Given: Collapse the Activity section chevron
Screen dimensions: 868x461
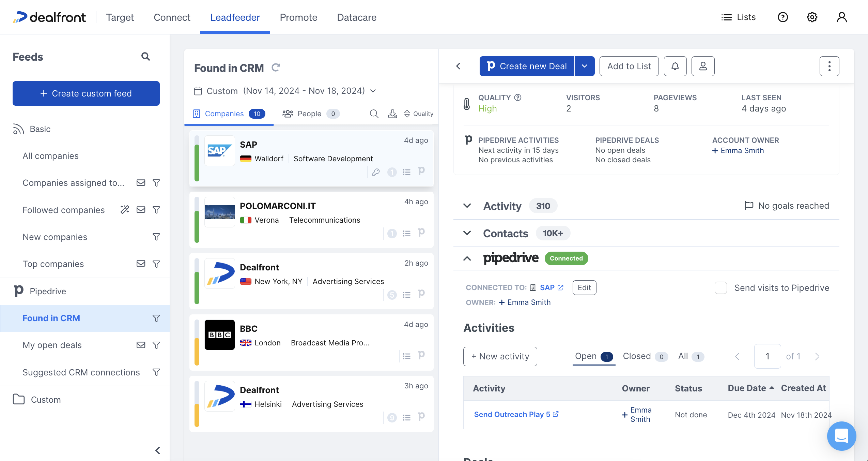Looking at the screenshot, I should tap(467, 206).
